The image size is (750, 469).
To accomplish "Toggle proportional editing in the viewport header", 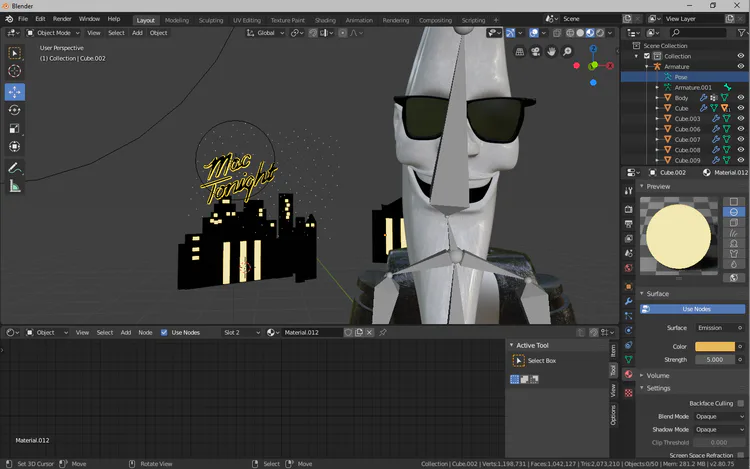I will click(x=342, y=33).
